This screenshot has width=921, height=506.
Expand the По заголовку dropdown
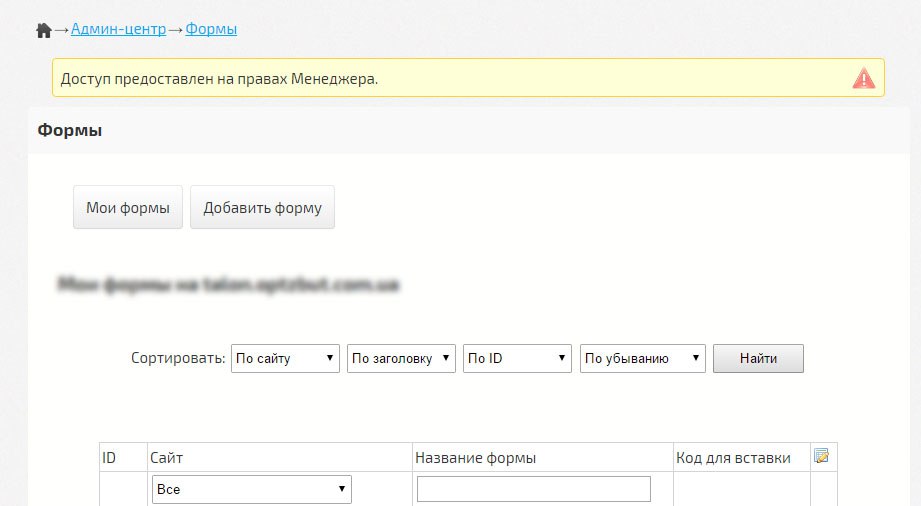tap(401, 358)
